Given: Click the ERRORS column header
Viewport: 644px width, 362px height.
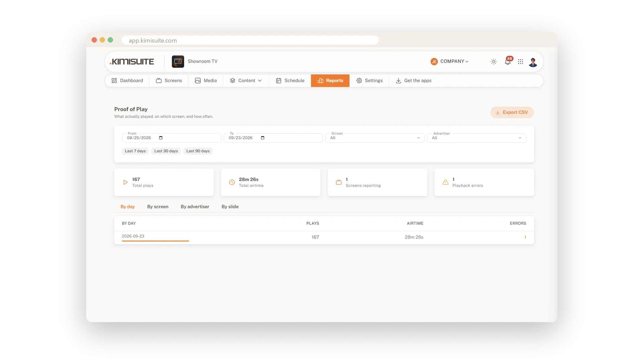Looking at the screenshot, I should pos(518,224).
